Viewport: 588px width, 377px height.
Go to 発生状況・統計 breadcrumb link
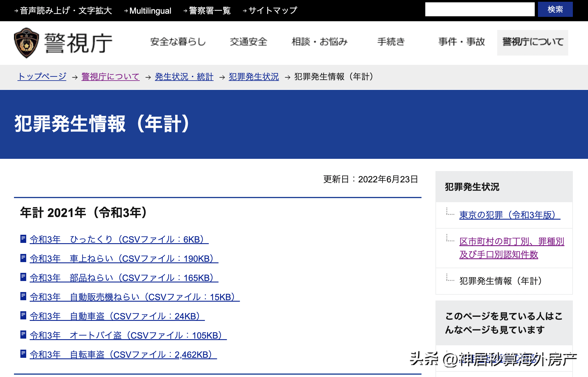pos(184,77)
